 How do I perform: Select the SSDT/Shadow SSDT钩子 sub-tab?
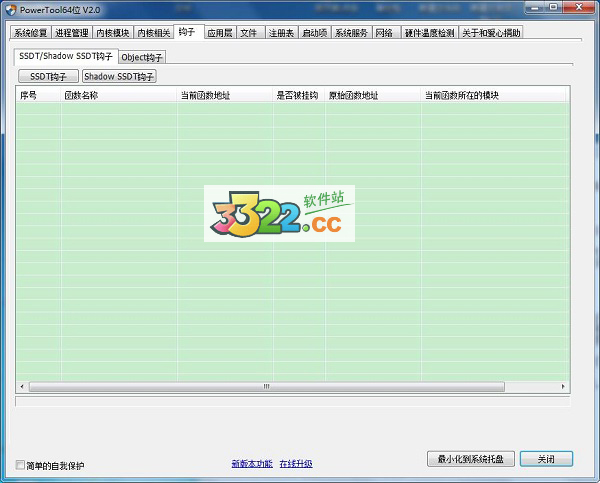pyautogui.click(x=66, y=56)
